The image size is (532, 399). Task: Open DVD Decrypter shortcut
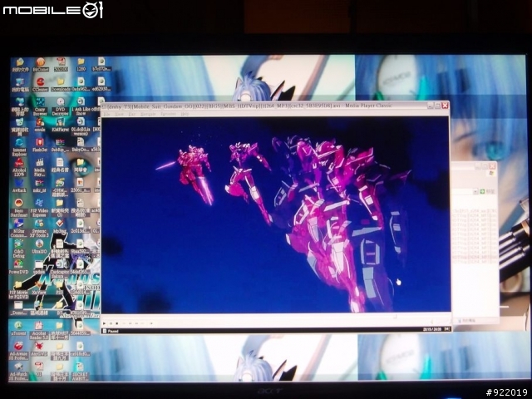pos(61,107)
